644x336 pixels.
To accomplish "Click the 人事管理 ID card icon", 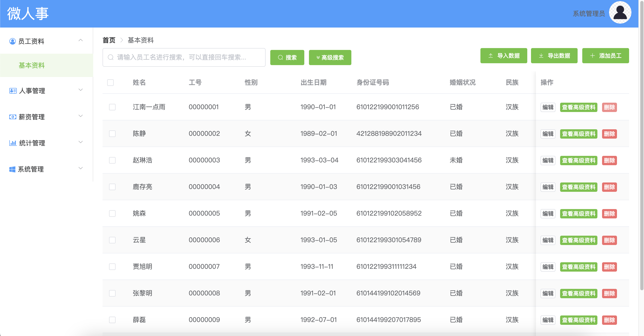I will pos(13,91).
